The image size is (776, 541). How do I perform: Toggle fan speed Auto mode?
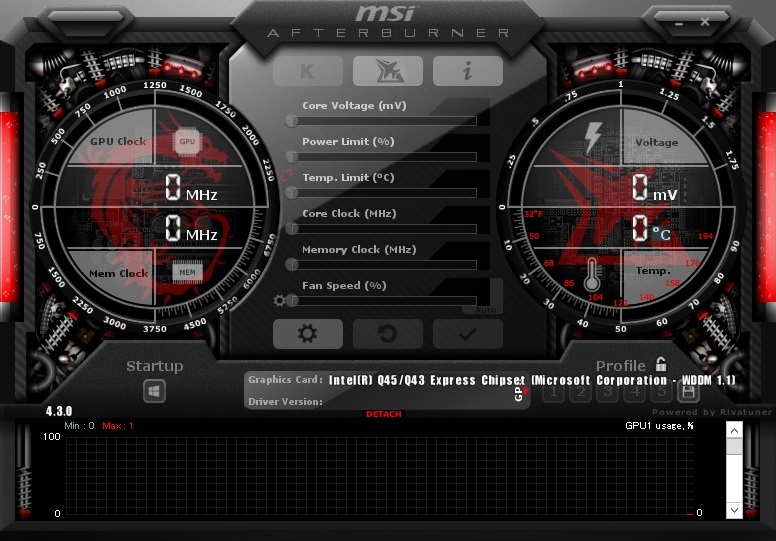coord(485,310)
